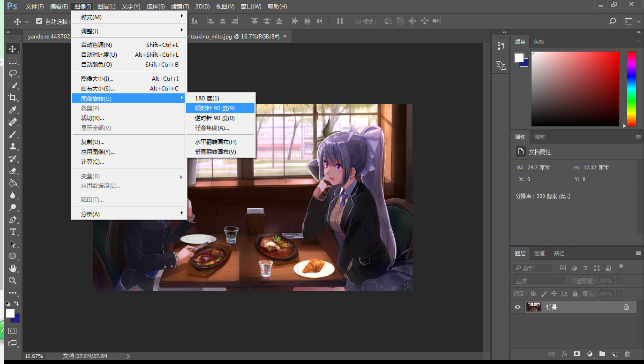Open the Properties panel flyout menu

(x=638, y=137)
